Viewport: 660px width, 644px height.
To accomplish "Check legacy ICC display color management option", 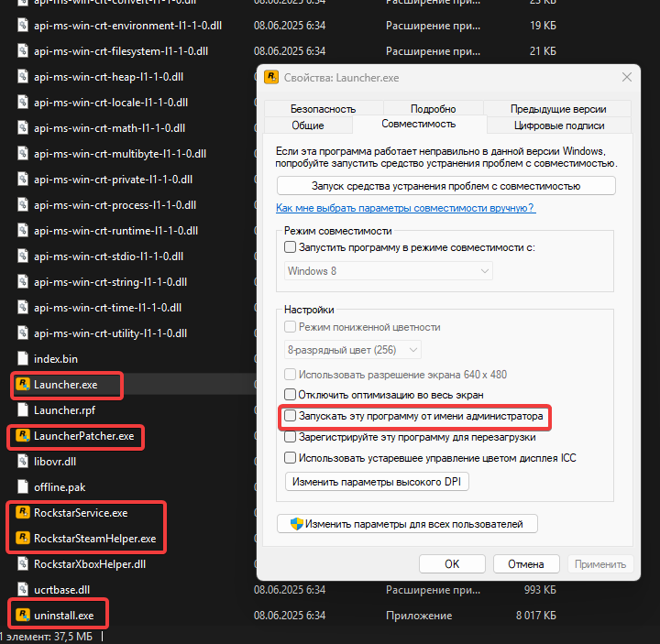I will click(290, 458).
